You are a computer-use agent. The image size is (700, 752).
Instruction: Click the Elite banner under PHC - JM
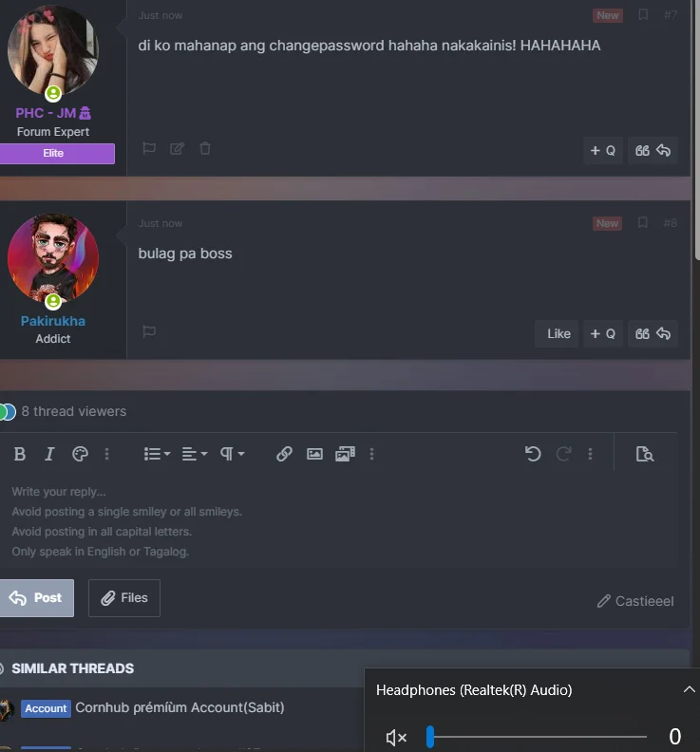[57, 154]
